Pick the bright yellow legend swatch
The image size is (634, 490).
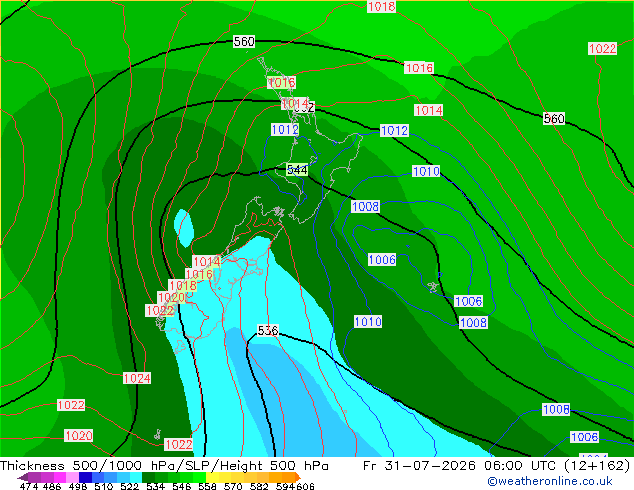212,477
